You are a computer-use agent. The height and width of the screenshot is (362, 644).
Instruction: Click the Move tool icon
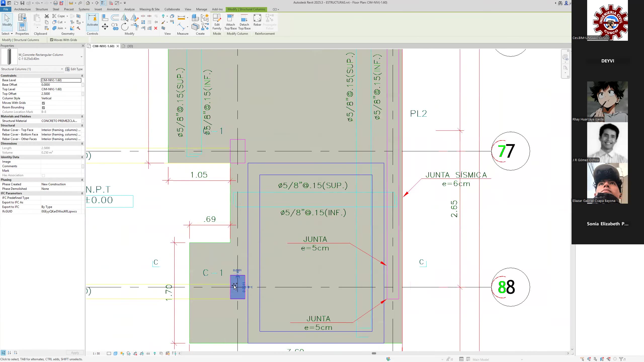tap(105, 27)
